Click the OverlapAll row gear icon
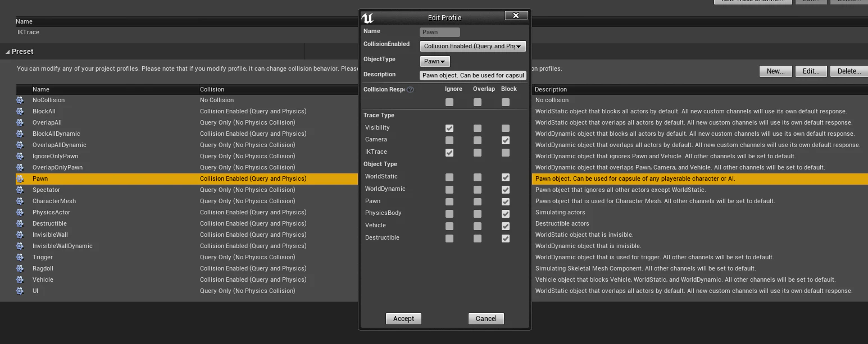Viewport: 868px width, 344px height. [x=20, y=122]
